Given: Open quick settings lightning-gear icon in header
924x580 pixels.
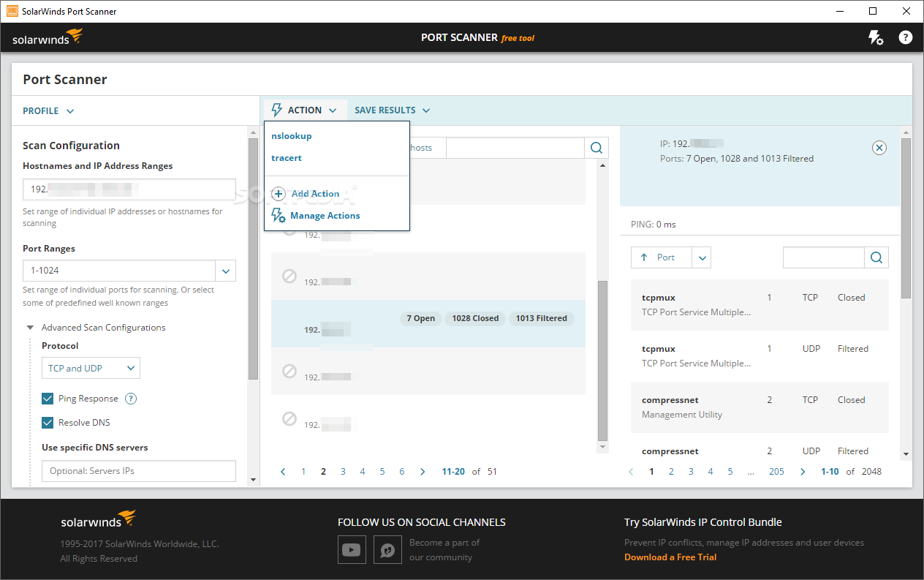Looking at the screenshot, I should [x=875, y=37].
